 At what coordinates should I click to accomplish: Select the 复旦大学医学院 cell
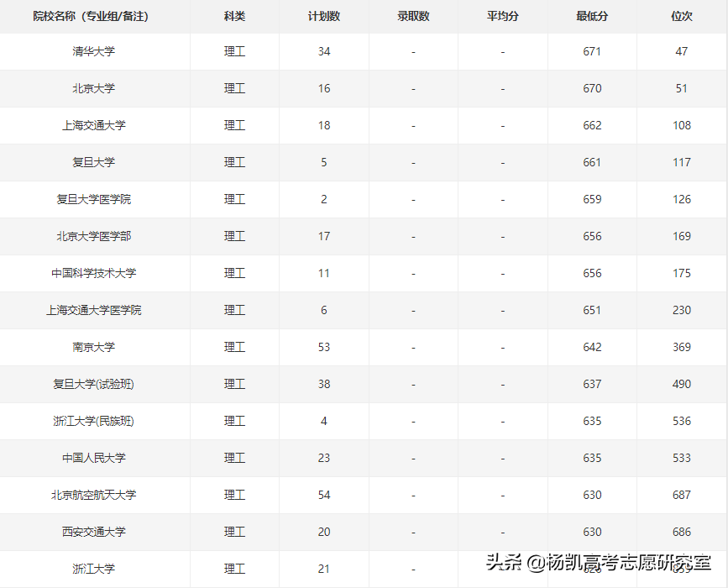(94, 199)
